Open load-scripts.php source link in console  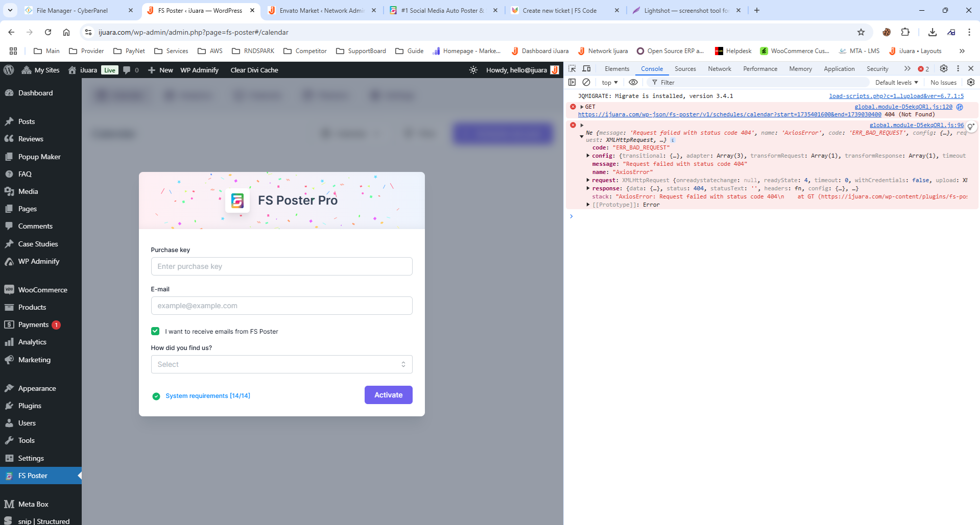point(896,96)
